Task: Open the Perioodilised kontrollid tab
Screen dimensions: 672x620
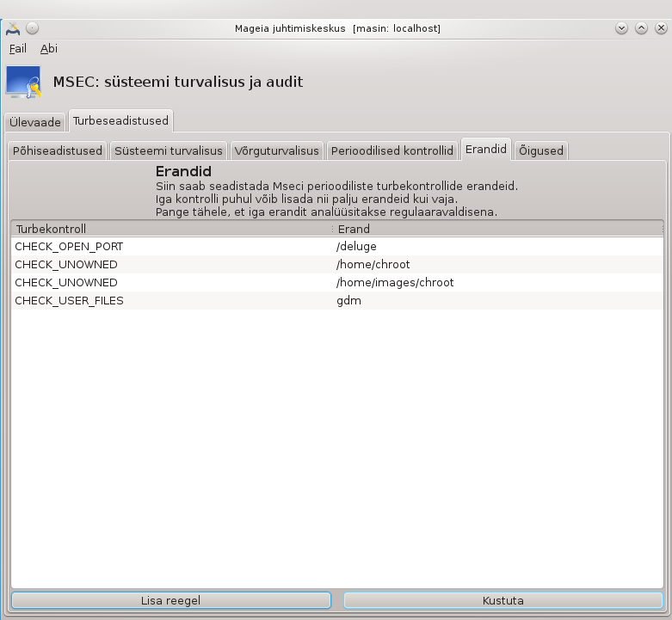Action: coord(392,150)
